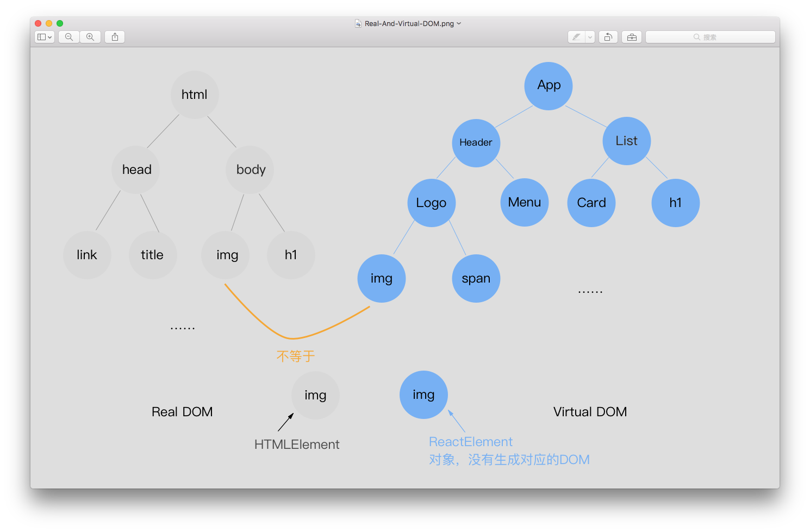Open the sidebar view options
810x532 pixels.
41,36
